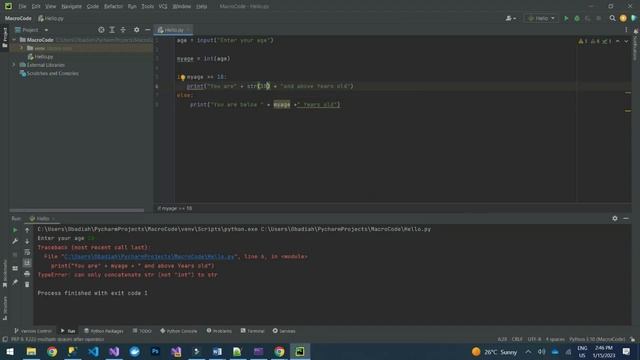Expand External Libraries node

pos(14,65)
